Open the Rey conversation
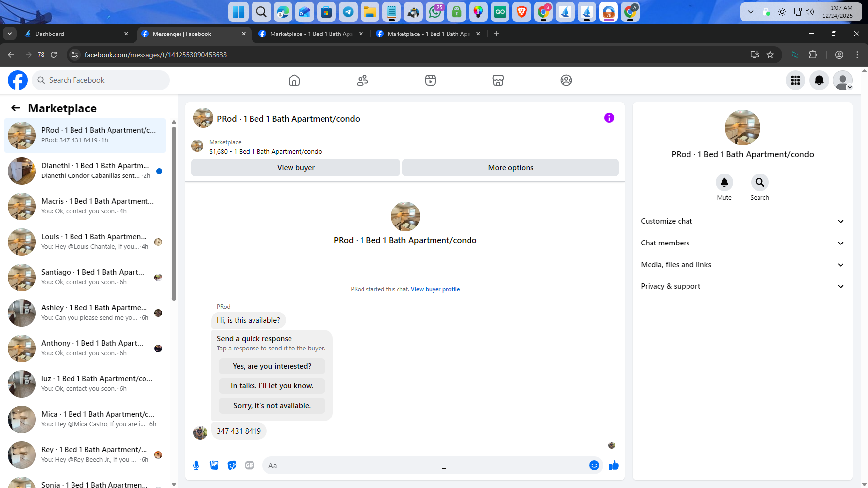The image size is (868, 488). coord(85,455)
